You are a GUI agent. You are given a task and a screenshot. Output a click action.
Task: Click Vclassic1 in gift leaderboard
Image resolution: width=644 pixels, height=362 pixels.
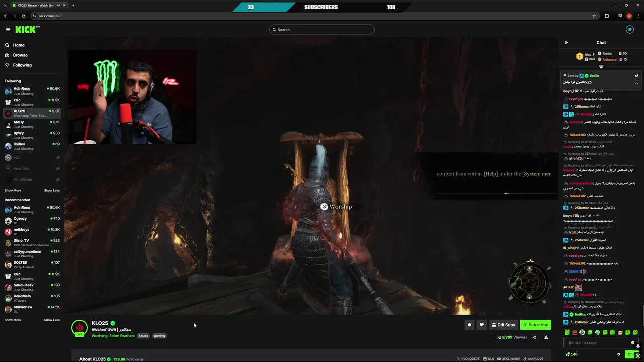[x=610, y=59]
